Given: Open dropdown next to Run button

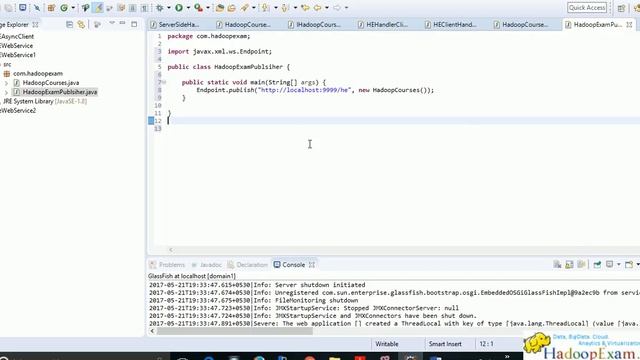Looking at the screenshot, I should (188, 7).
